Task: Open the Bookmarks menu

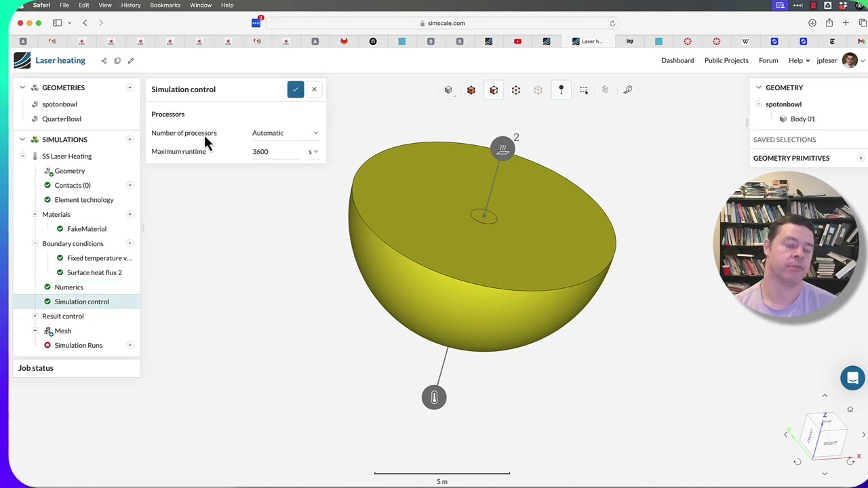Action: click(165, 5)
